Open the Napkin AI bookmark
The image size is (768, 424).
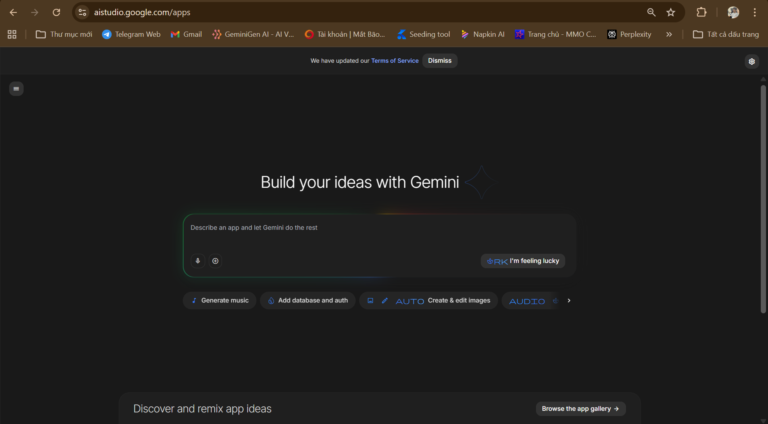482,34
